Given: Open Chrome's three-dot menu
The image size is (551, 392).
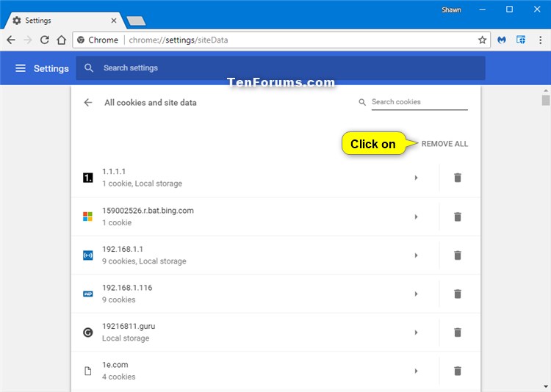Looking at the screenshot, I should click(x=540, y=40).
